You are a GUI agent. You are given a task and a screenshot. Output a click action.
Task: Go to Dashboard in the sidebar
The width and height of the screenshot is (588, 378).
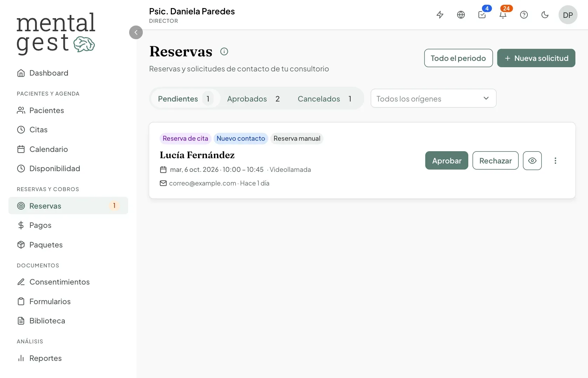click(68, 73)
